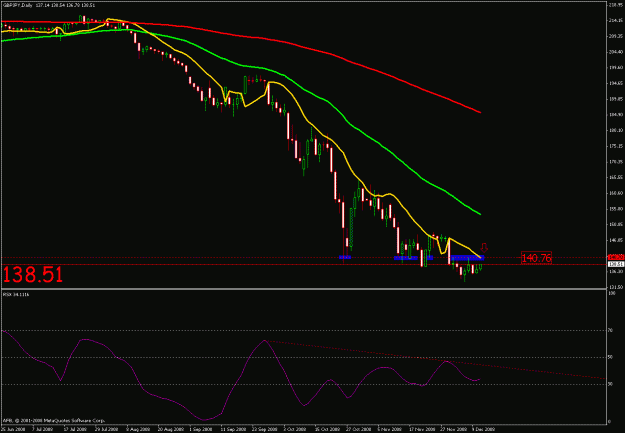Click the 29 Jul 2008 date label
Screen dimensions: 625x433
[x=106, y=429]
